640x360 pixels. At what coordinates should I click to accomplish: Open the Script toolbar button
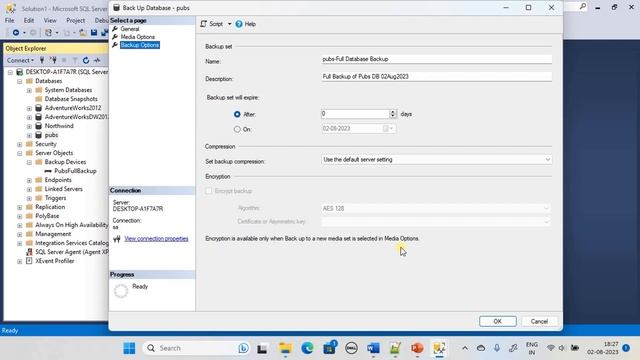tap(211, 24)
